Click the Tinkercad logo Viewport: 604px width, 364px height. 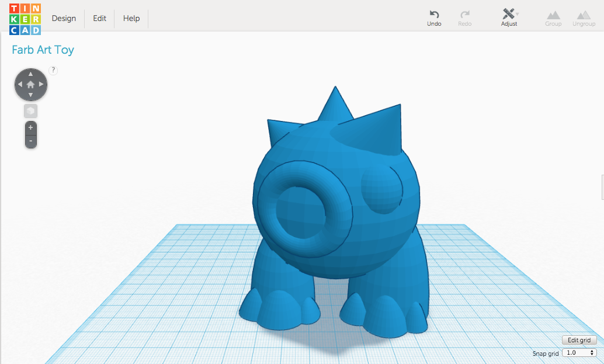point(25,18)
